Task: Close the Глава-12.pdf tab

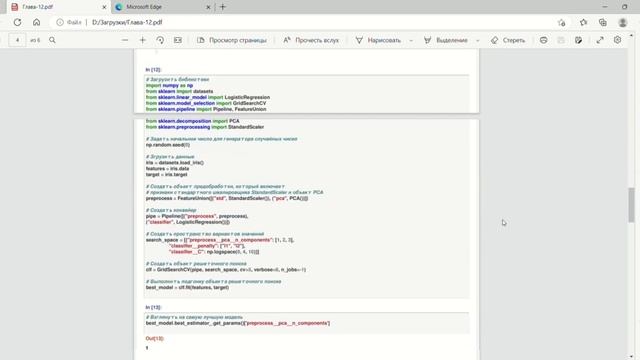Action: click(104, 7)
